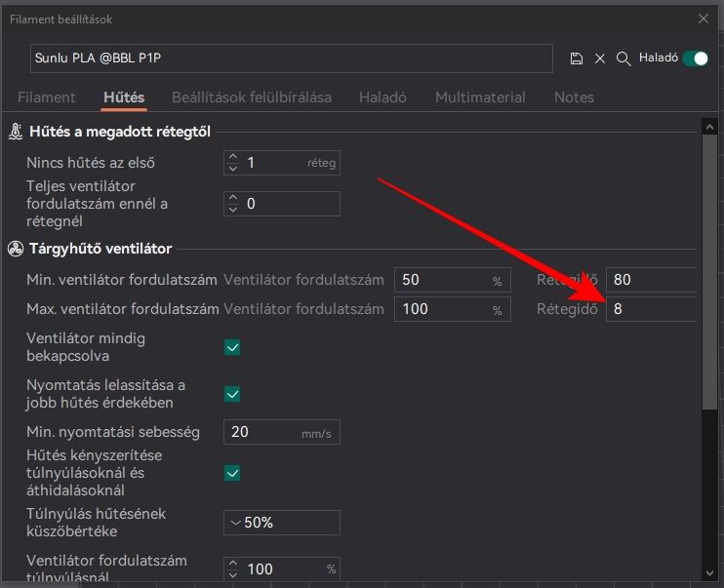Screen dimensions: 724x588
Task: Toggle the Haladó advanced mode switch
Action: tap(695, 59)
